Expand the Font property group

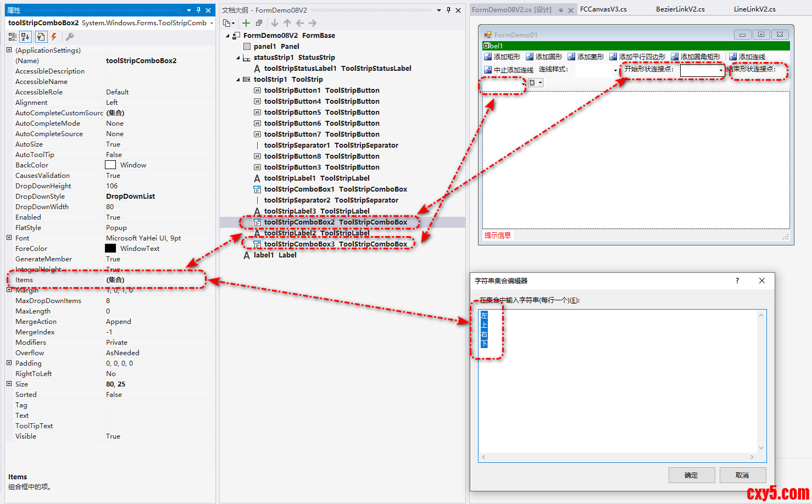coord(9,238)
